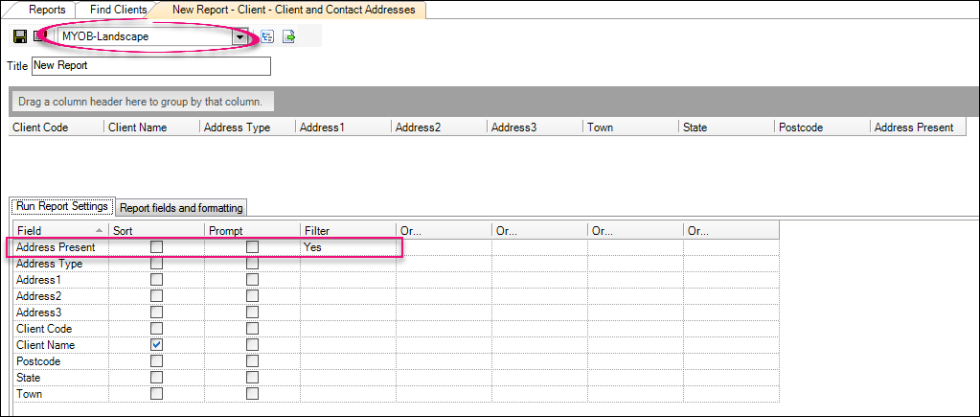
Task: Click the Yes filter cell for Address Present
Action: click(x=348, y=247)
